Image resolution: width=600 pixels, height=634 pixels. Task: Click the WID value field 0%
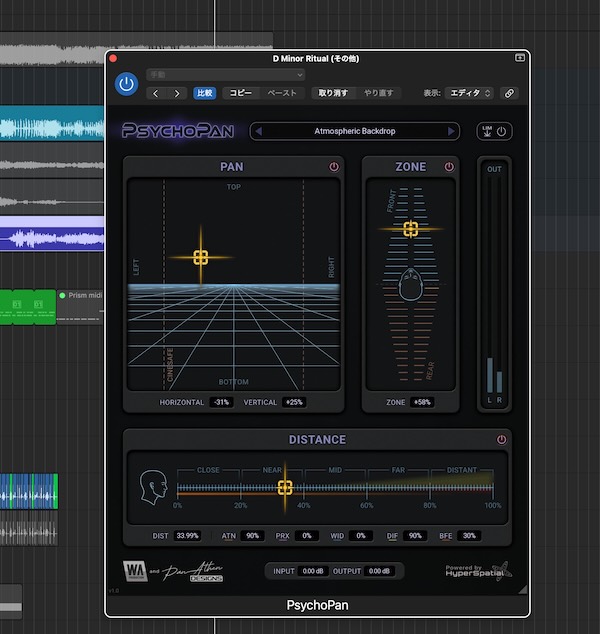(x=361, y=536)
